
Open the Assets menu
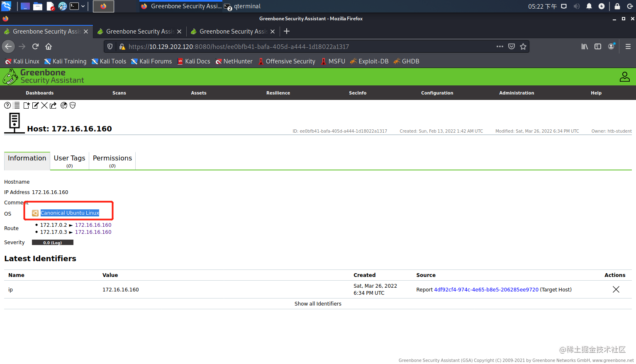(x=199, y=93)
